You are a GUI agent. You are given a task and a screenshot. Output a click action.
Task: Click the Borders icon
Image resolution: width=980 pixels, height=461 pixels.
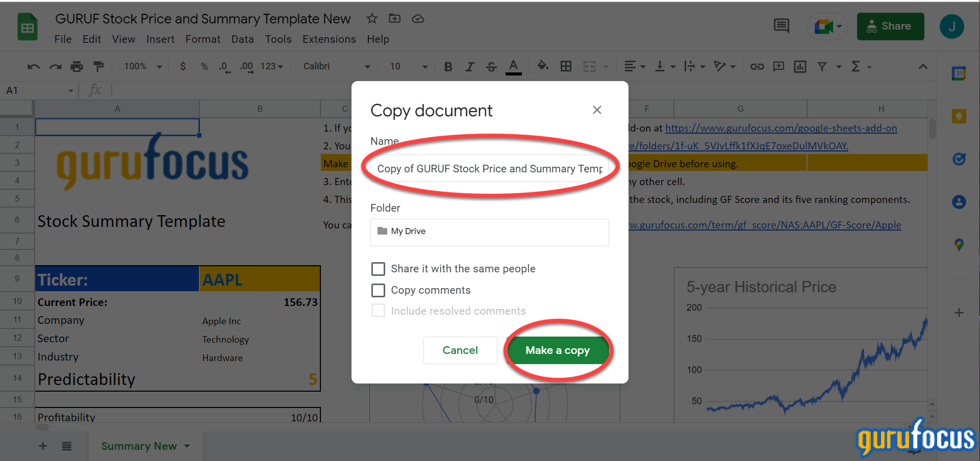pos(566,66)
